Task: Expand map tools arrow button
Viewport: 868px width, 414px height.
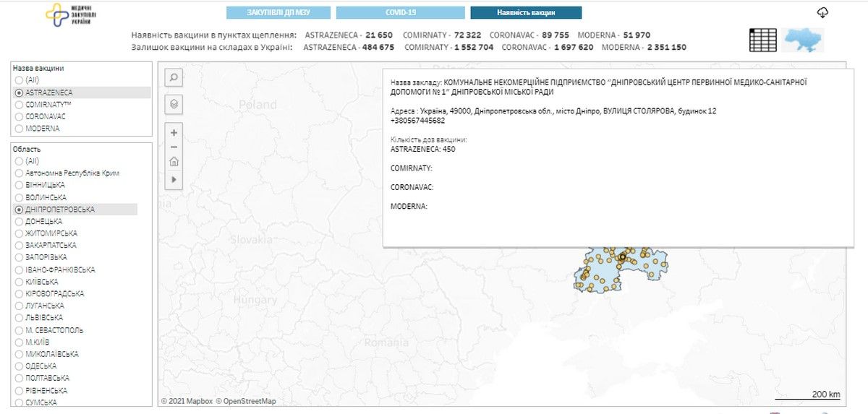Action: point(174,179)
